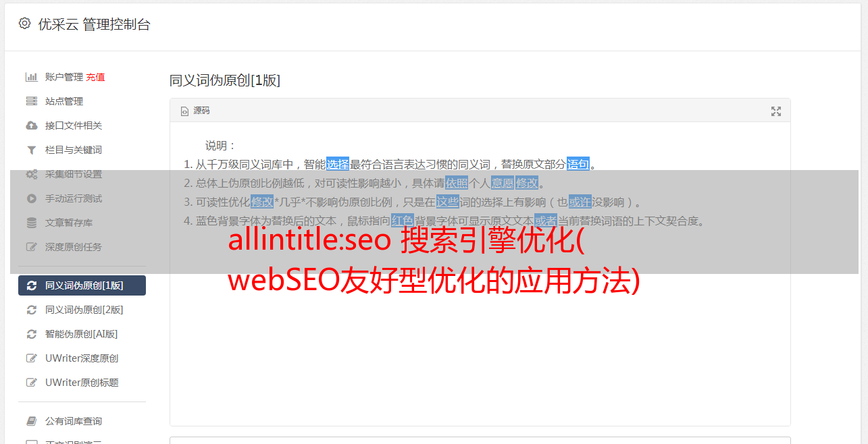Open 账户管理 bar chart icon

click(x=31, y=77)
